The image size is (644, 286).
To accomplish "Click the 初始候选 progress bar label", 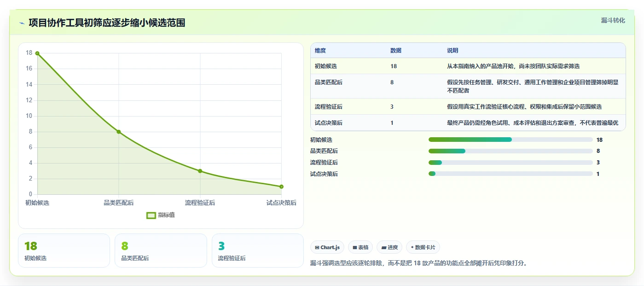I will [321, 140].
